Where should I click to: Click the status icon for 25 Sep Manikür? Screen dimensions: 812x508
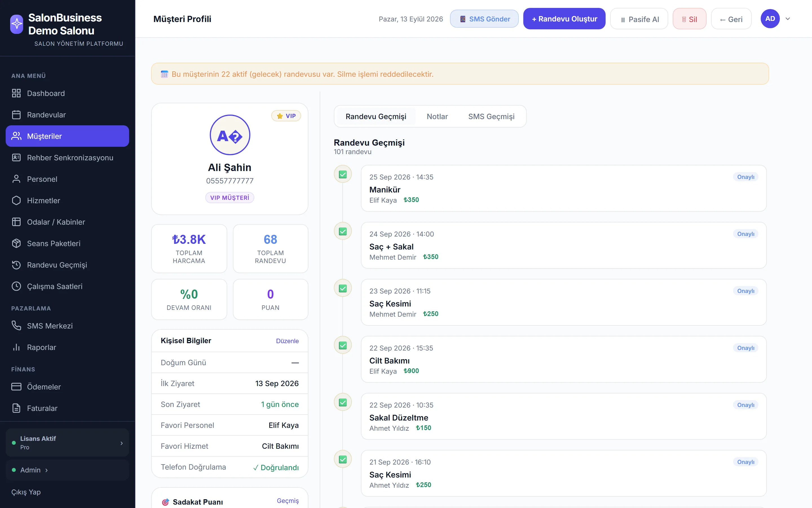point(343,174)
